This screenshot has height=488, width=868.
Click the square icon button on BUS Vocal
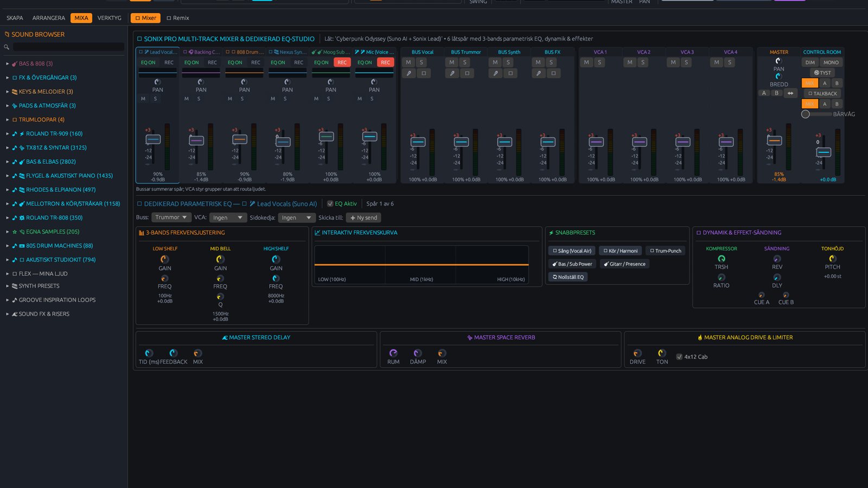click(424, 73)
